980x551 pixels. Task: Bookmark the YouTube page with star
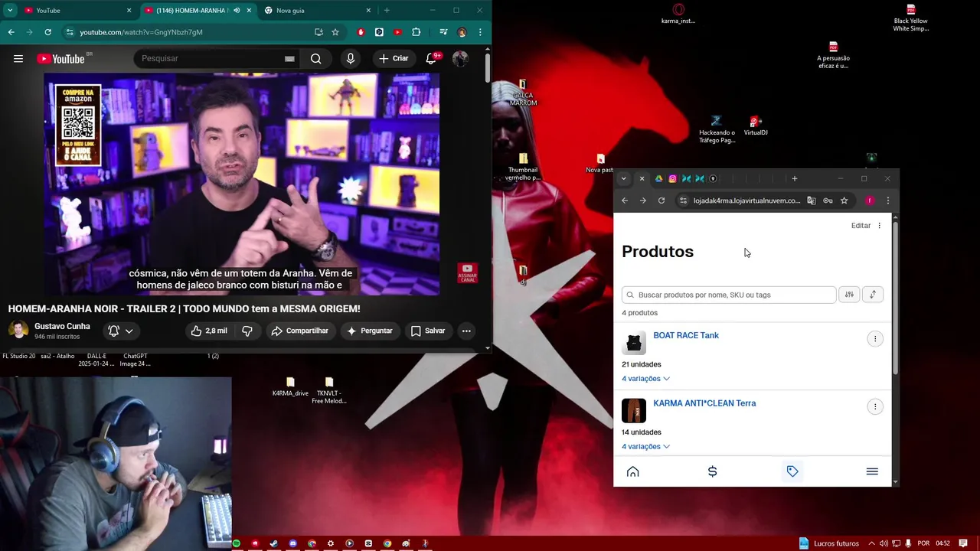click(335, 32)
